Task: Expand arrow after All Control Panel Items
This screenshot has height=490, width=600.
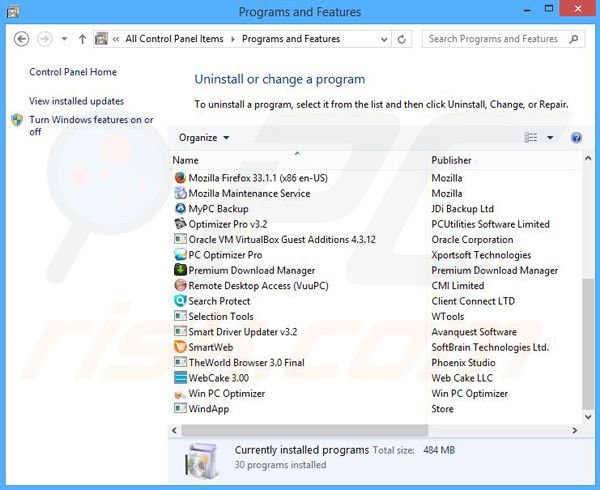Action: (x=233, y=39)
